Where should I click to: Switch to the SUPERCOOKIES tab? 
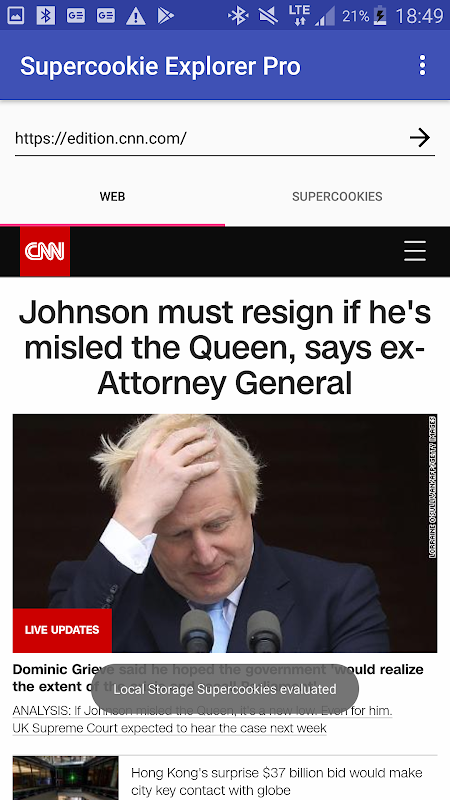(337, 196)
